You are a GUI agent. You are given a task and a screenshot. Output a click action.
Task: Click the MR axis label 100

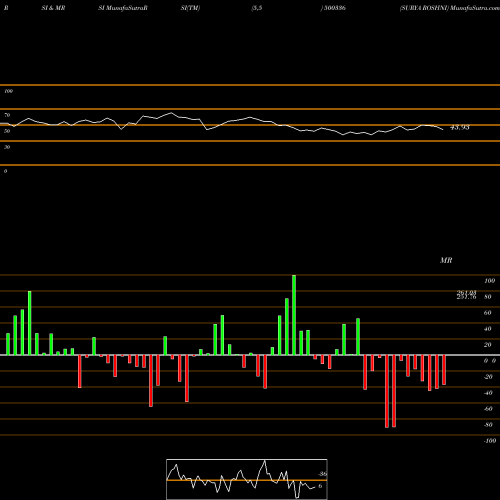point(489,281)
